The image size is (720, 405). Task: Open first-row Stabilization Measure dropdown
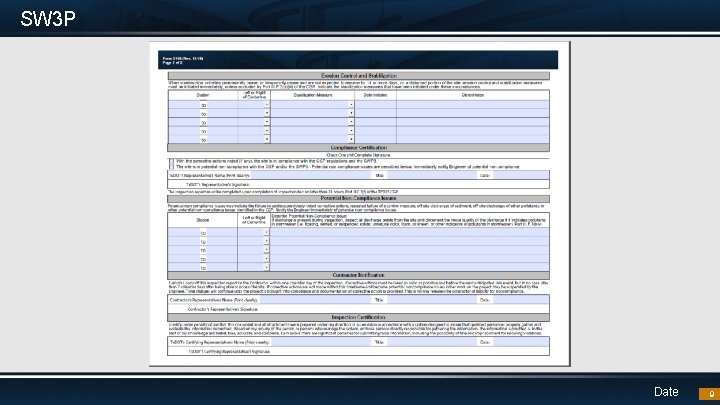click(x=351, y=105)
